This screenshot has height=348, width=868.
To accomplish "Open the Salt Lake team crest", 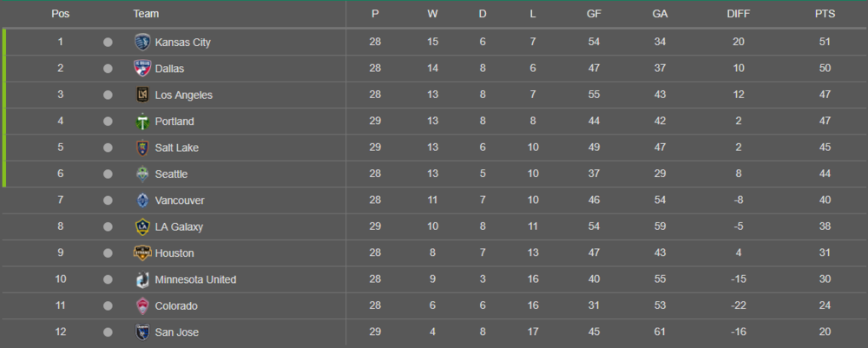I will coord(142,148).
